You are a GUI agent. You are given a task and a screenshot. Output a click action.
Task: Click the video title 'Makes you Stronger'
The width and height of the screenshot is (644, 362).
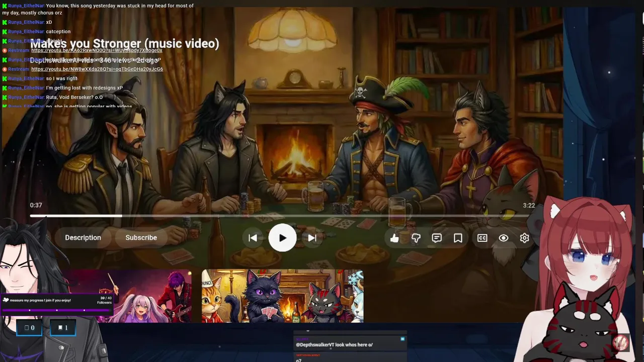125,44
